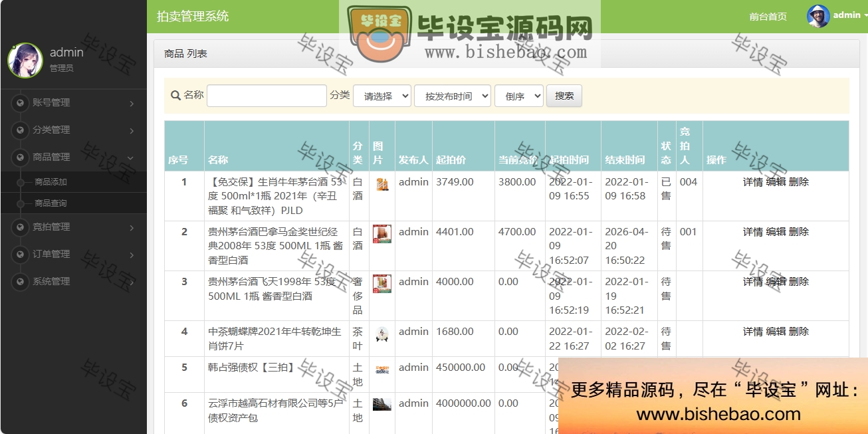The image size is (868, 434).
Task: Open thumbnail of 生肖牛年茅台酒 item
Action: point(381,184)
